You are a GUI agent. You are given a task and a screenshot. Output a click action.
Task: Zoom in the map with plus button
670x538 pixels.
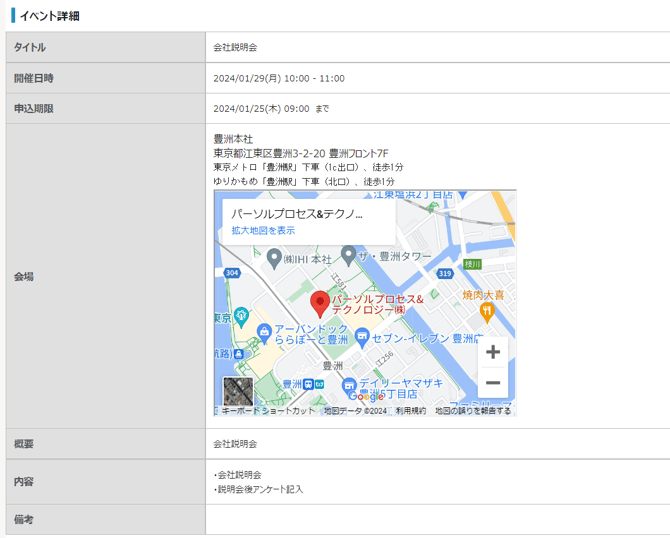click(x=492, y=352)
